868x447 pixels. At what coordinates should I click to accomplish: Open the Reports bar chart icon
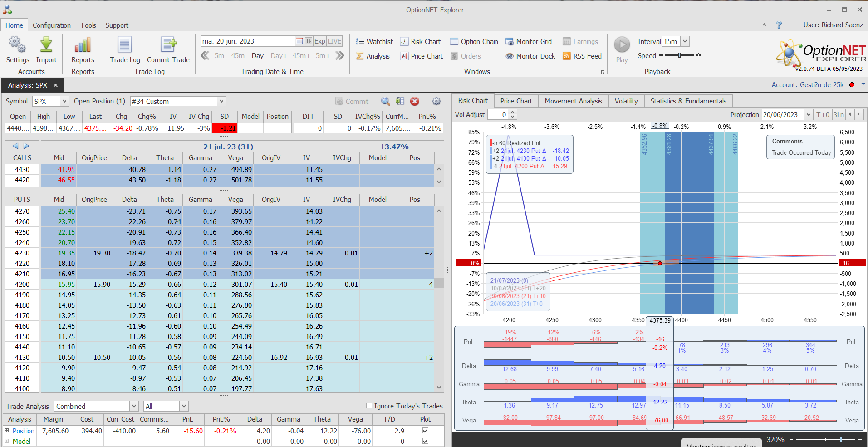(83, 45)
